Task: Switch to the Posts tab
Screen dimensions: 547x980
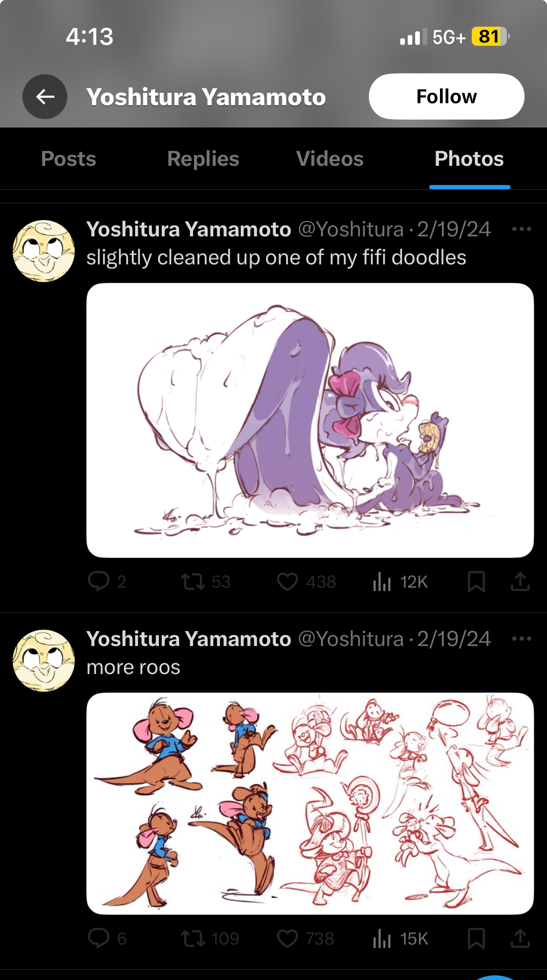Action: 68,159
